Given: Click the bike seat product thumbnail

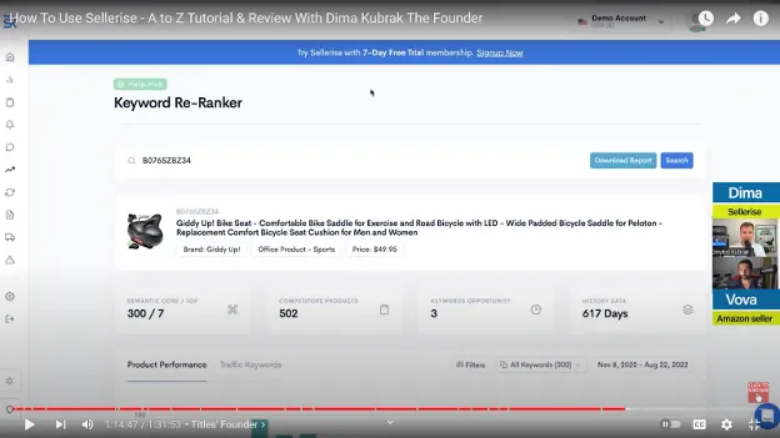Looking at the screenshot, I should [145, 230].
